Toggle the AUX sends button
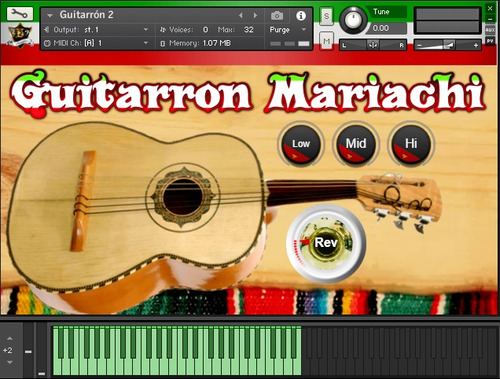 (x=490, y=30)
